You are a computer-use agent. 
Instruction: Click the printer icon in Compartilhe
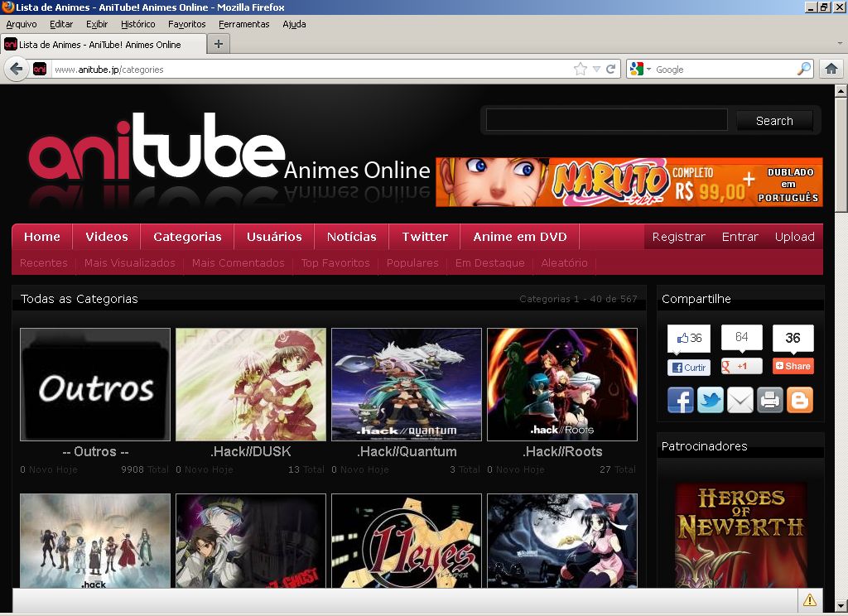[x=769, y=400]
